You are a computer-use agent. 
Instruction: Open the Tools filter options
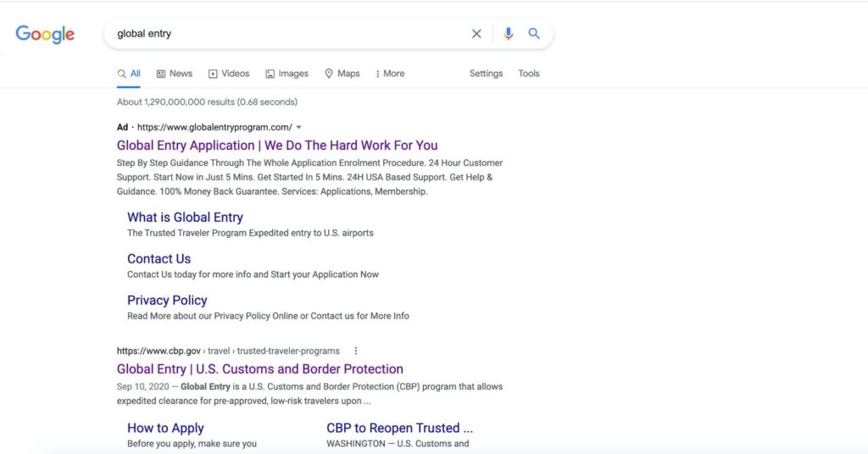click(x=529, y=74)
